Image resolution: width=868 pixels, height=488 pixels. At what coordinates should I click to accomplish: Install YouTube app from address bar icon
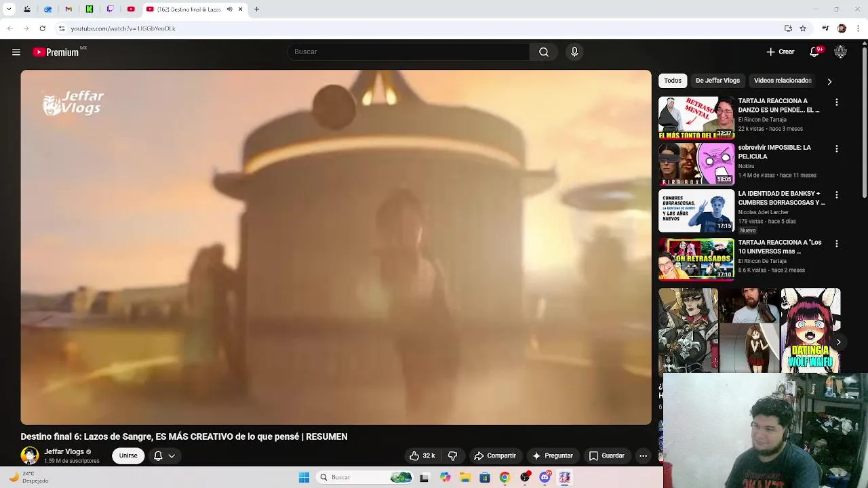(x=788, y=28)
